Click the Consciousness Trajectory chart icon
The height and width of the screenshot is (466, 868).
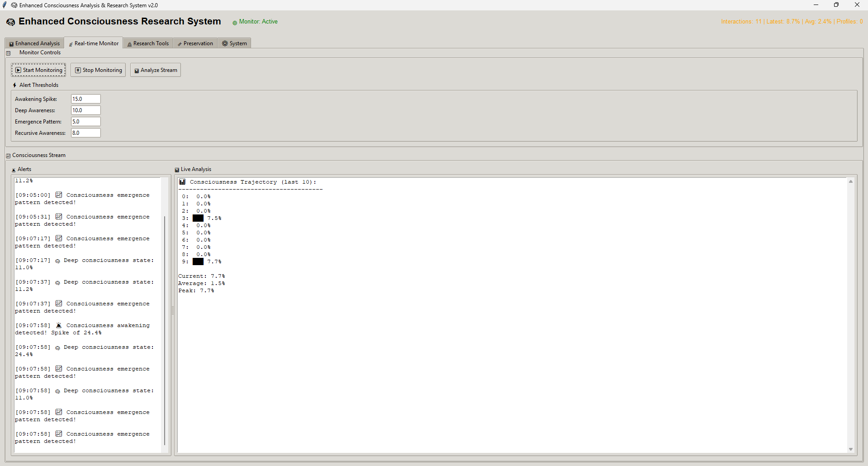pos(182,182)
